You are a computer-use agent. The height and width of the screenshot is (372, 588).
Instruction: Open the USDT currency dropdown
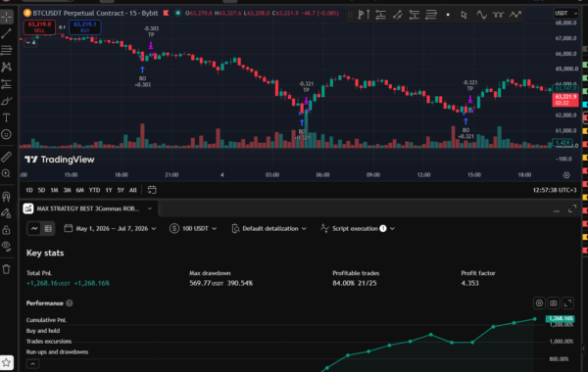565,13
